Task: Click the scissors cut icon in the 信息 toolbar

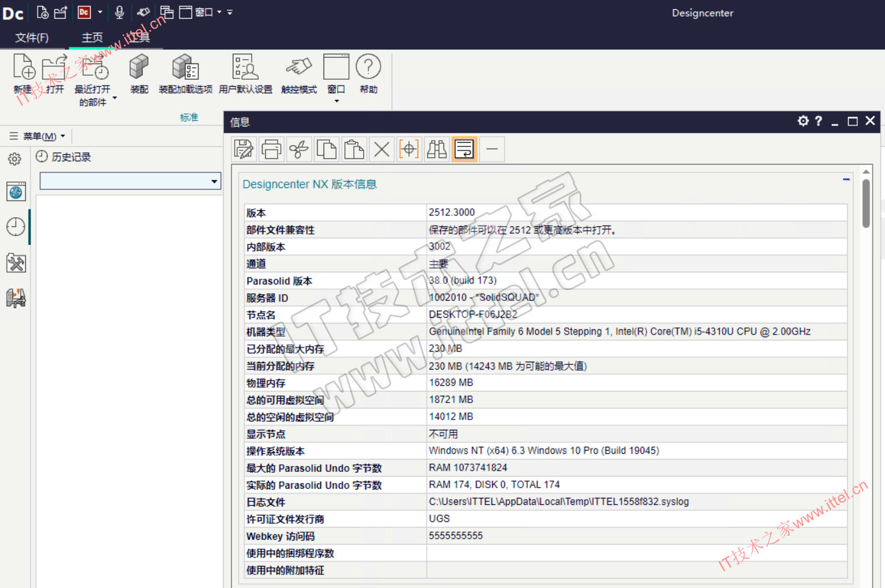Action: 299,150
